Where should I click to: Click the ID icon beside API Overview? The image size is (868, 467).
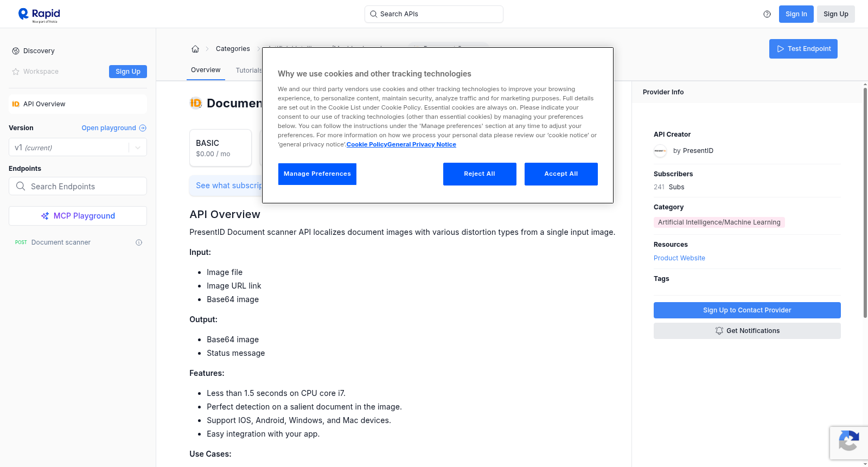(x=16, y=104)
